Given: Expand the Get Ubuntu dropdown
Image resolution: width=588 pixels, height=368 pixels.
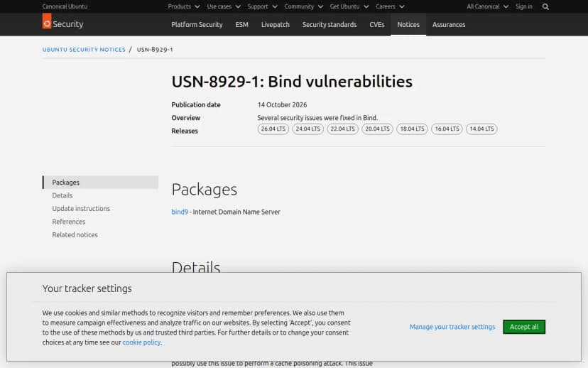Looking at the screenshot, I should coord(349,6).
